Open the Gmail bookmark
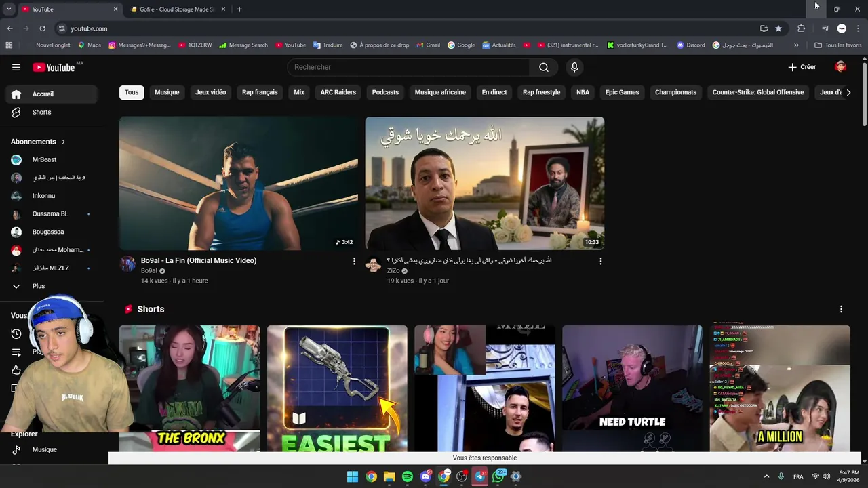The image size is (868, 488). point(427,45)
